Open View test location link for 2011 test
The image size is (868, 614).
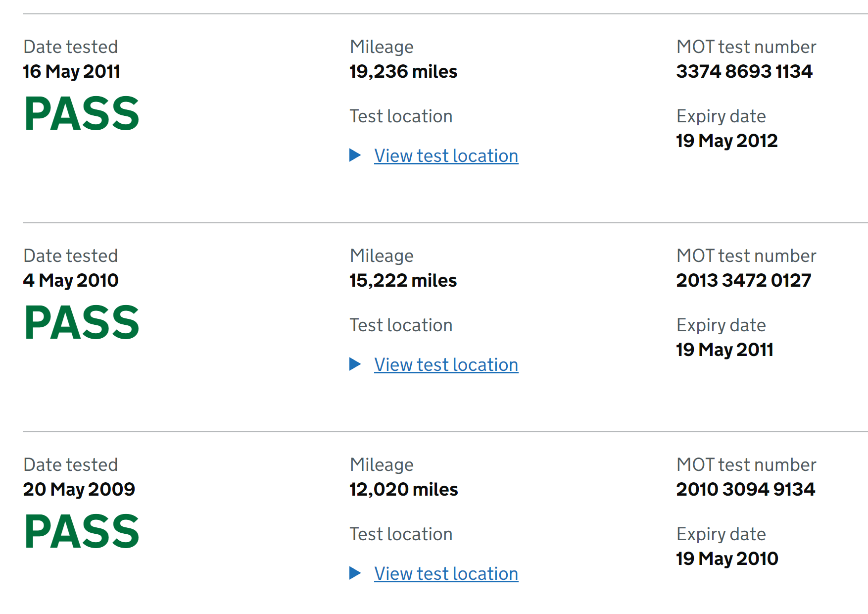coord(446,156)
